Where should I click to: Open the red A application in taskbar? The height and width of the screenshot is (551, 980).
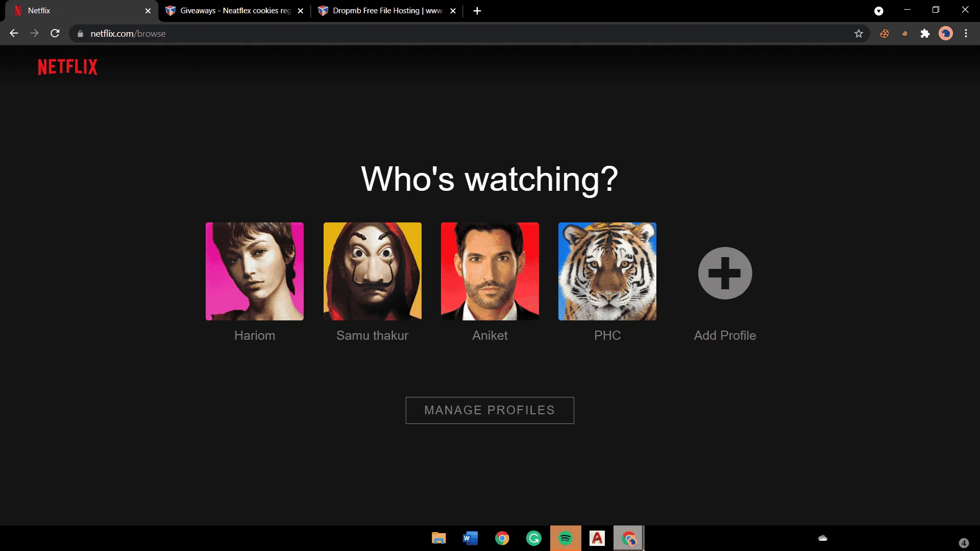597,538
